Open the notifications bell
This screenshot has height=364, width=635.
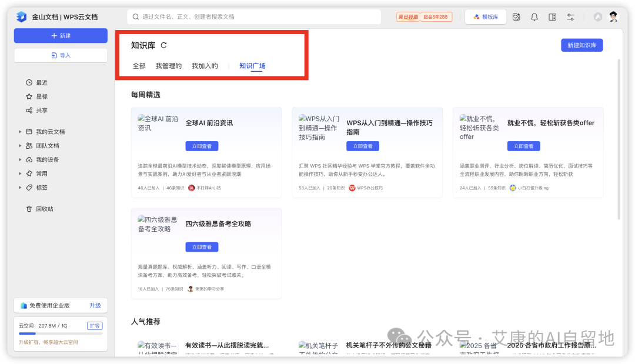pyautogui.click(x=534, y=16)
